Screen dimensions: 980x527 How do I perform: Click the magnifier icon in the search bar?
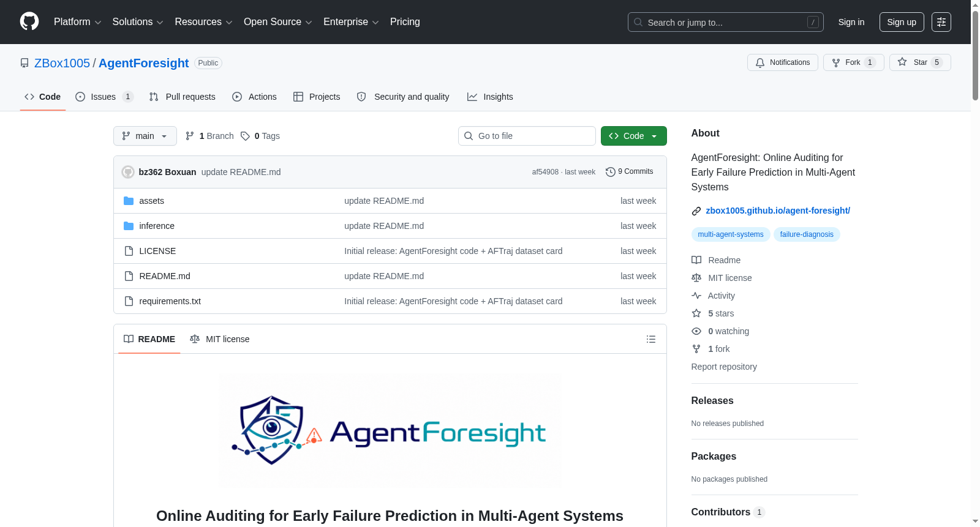pos(638,22)
